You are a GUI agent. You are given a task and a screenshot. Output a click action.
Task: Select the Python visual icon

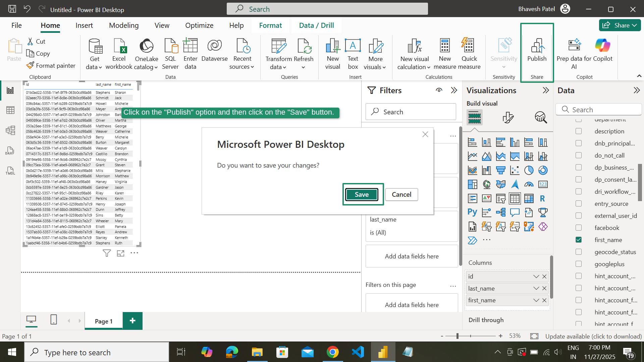pos(472,212)
